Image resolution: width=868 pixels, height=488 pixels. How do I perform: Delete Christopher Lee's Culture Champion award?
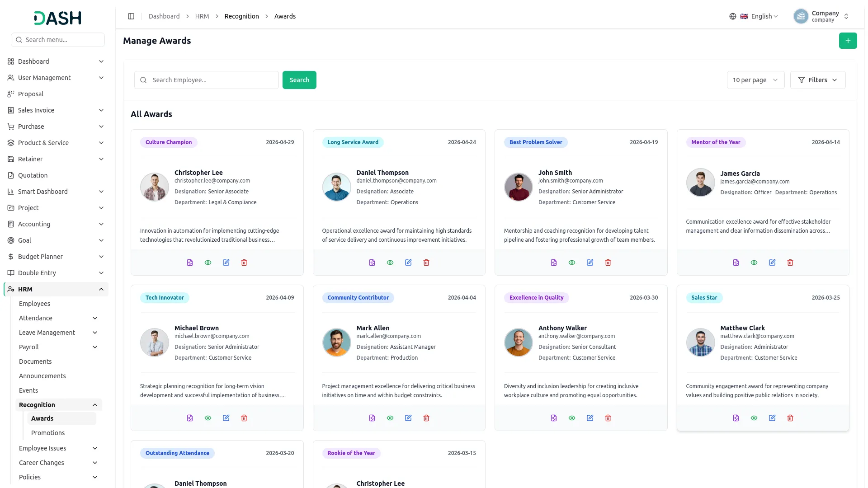(244, 263)
